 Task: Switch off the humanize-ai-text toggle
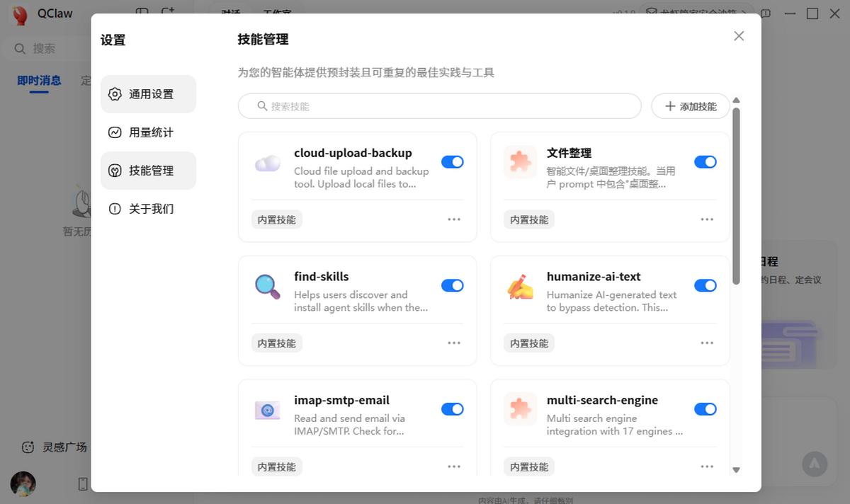click(705, 285)
